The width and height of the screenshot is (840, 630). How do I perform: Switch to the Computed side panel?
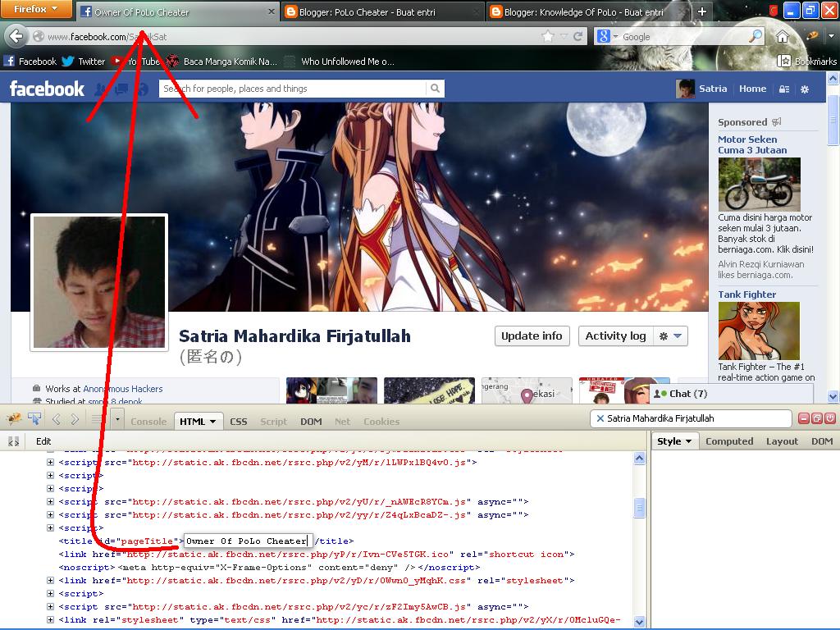pos(729,441)
